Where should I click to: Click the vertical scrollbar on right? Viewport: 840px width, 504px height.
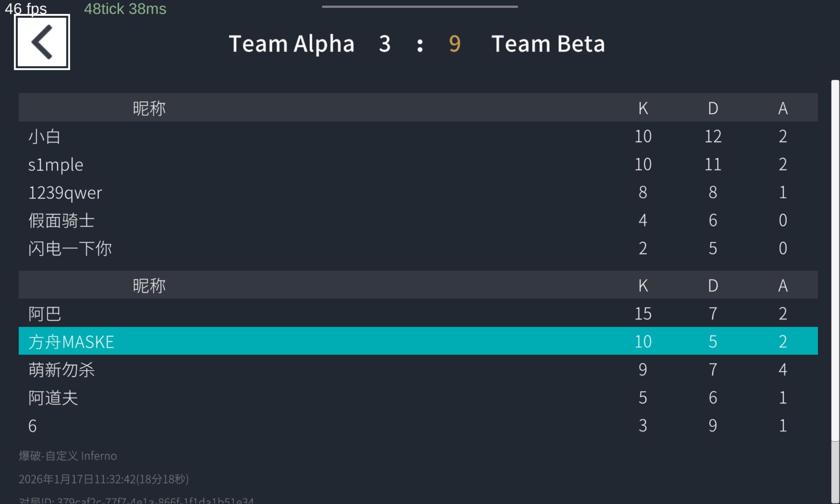point(835,260)
